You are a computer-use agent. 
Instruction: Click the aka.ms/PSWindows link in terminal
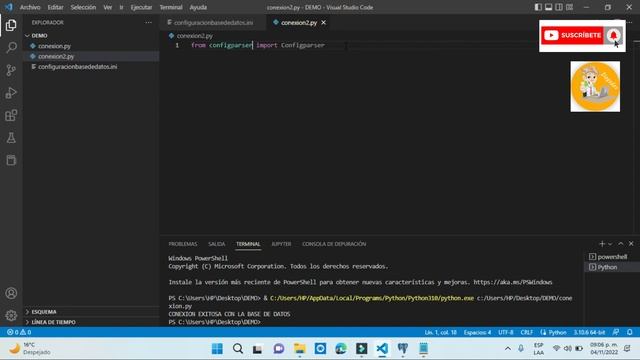[513, 282]
